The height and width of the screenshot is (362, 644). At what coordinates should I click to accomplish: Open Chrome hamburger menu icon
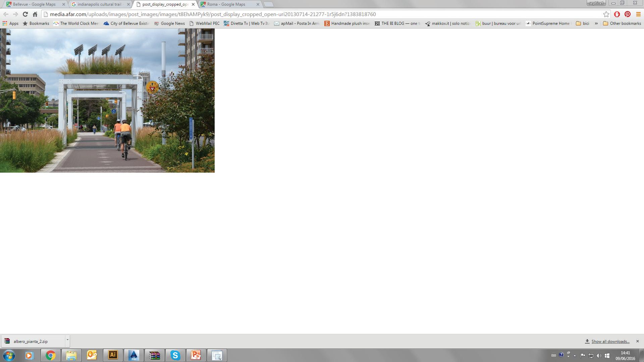pyautogui.click(x=638, y=14)
